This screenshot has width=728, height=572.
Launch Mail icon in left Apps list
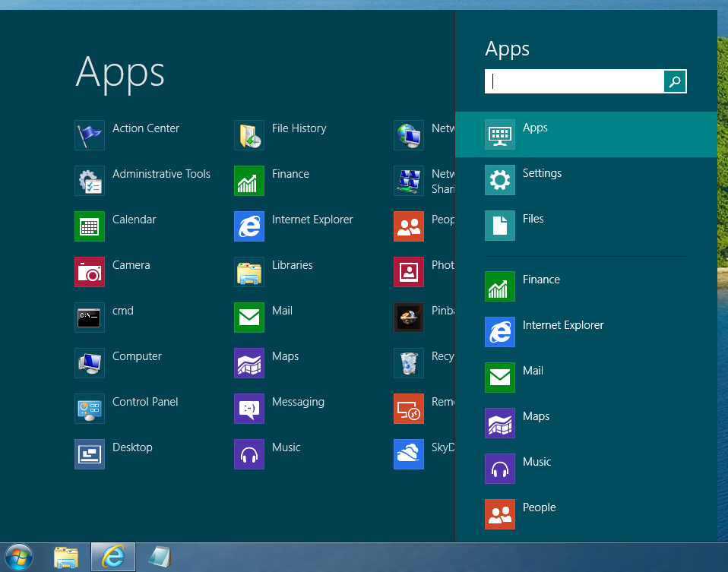click(249, 317)
